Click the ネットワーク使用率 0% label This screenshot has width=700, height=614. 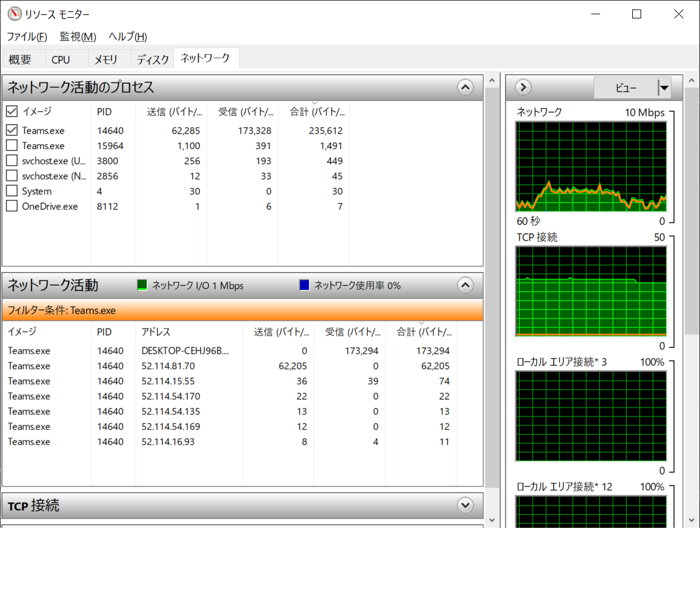(358, 285)
